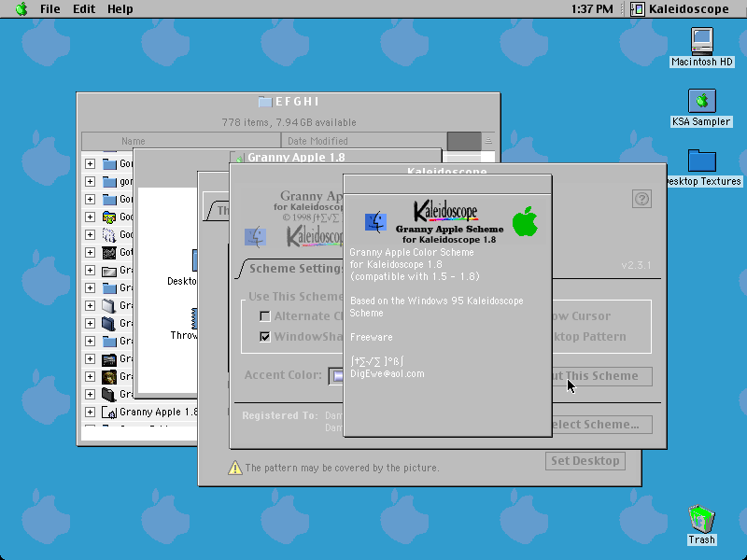747x560 pixels.
Task: Sort EFGHI list by the Name column
Action: pyautogui.click(x=181, y=141)
